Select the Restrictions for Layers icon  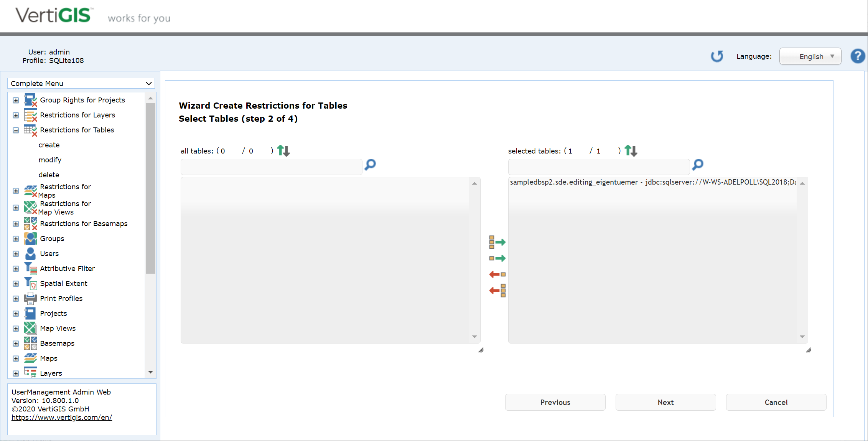click(31, 115)
